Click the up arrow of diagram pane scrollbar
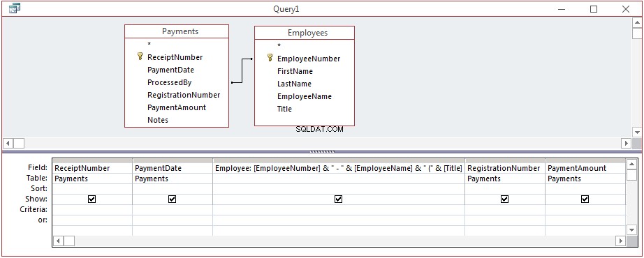This screenshot has width=644, height=258. pos(637,23)
